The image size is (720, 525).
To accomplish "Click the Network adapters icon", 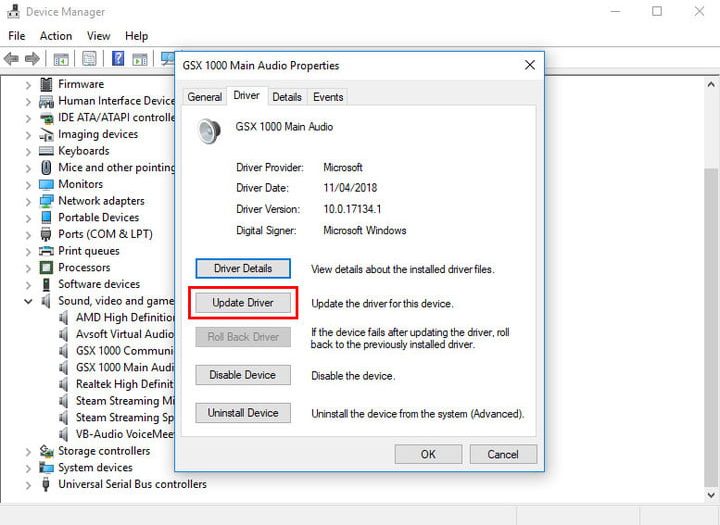I will [46, 201].
